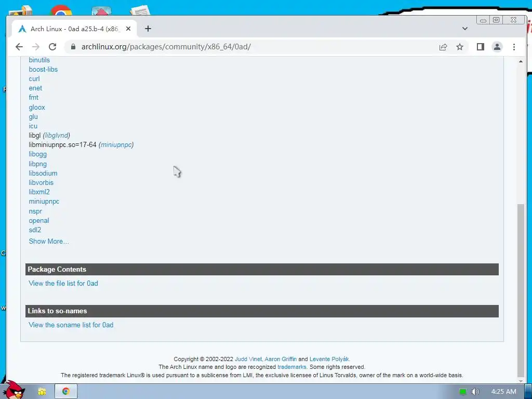This screenshot has height=399, width=532.
Task: Open the browser side panel
Action: coord(481,47)
